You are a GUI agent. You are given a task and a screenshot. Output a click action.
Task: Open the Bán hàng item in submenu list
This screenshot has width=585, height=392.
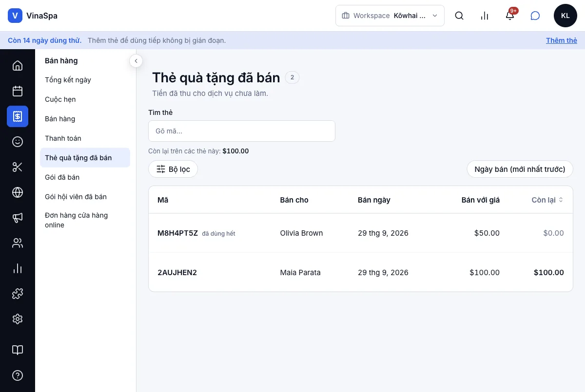tap(85, 119)
